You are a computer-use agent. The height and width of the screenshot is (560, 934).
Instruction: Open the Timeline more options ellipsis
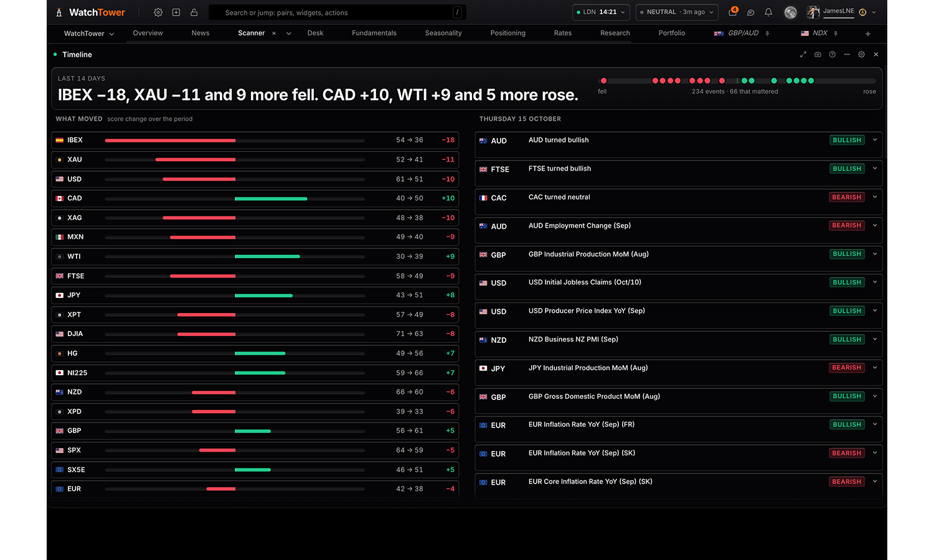point(847,55)
